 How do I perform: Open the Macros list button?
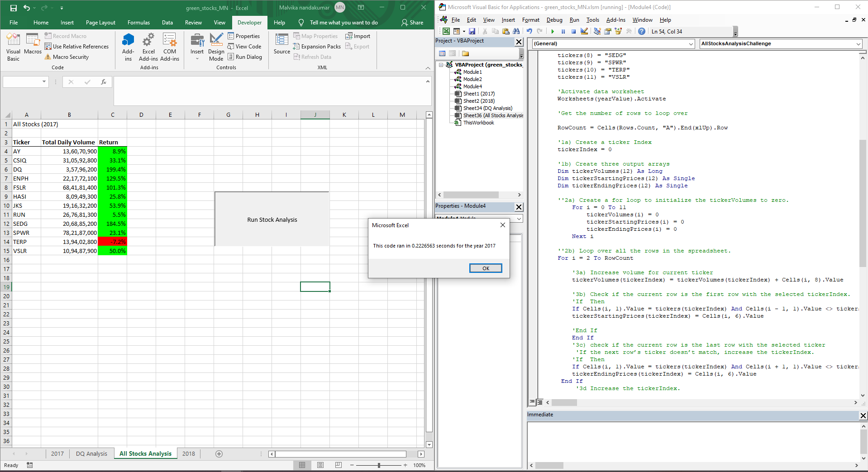point(33,44)
